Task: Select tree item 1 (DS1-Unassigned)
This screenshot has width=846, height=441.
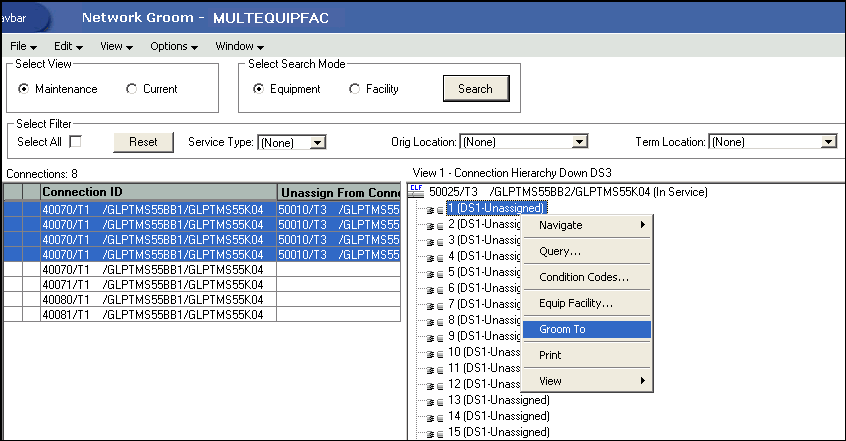Action: (496, 208)
